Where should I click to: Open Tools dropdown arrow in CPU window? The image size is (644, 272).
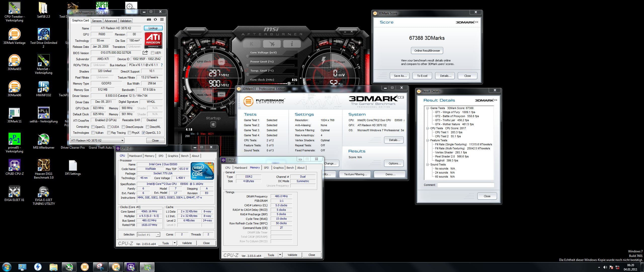coord(175,243)
